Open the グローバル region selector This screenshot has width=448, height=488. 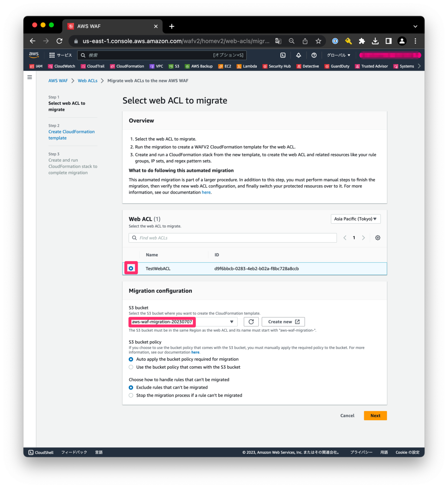[x=338, y=55]
